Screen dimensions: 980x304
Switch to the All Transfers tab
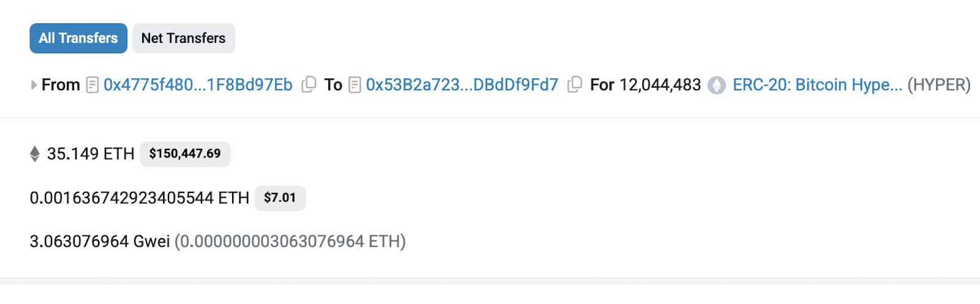78,38
